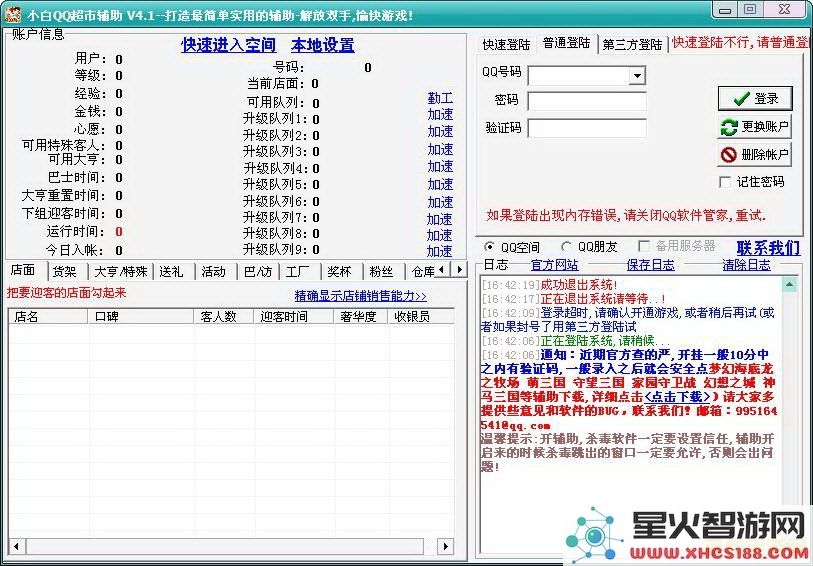The image size is (813, 566).
Task: Open the QQ号码 dropdown arrow
Action: coord(637,76)
